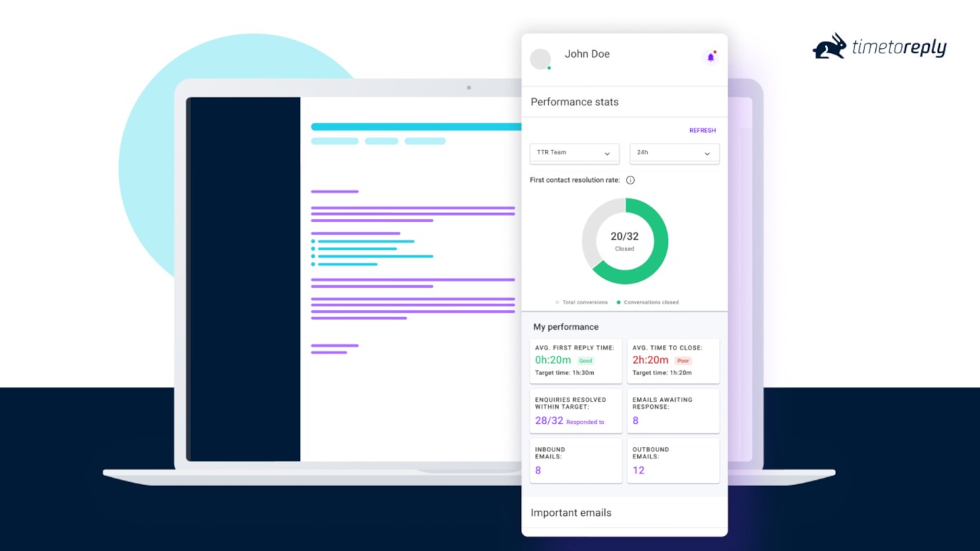Select the Total conversions legend entry
Screen dimensions: 980x551
click(582, 302)
